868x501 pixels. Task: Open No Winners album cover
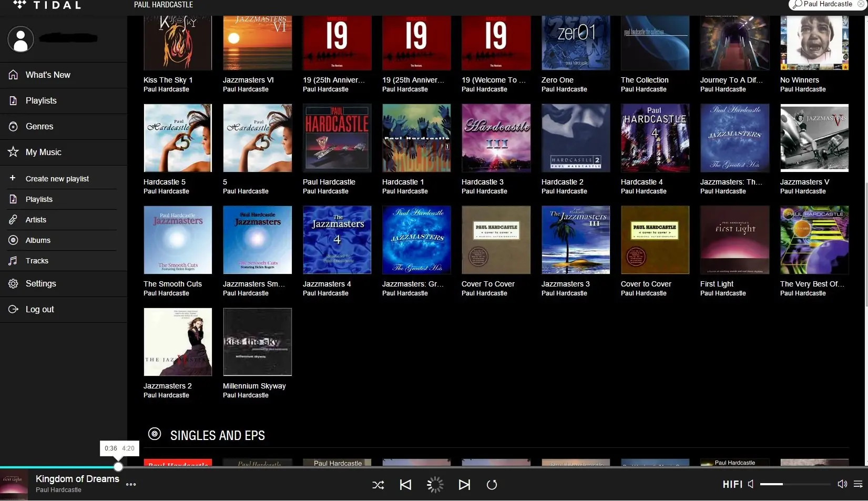coord(814,43)
